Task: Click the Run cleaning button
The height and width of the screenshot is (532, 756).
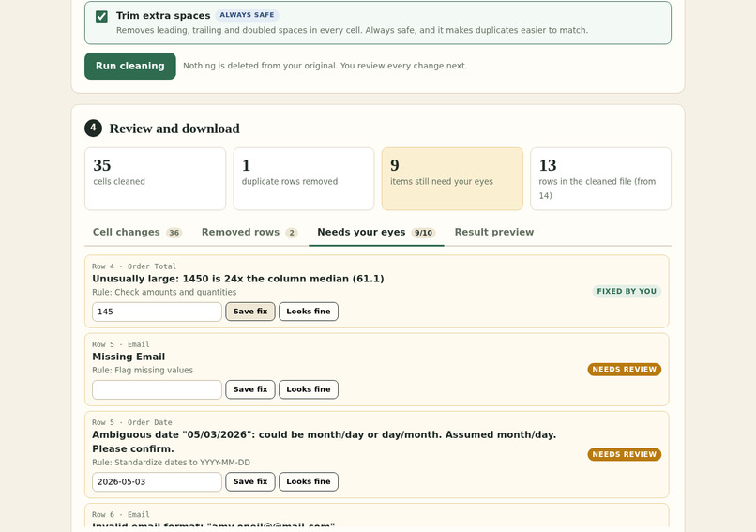Action: pos(130,66)
